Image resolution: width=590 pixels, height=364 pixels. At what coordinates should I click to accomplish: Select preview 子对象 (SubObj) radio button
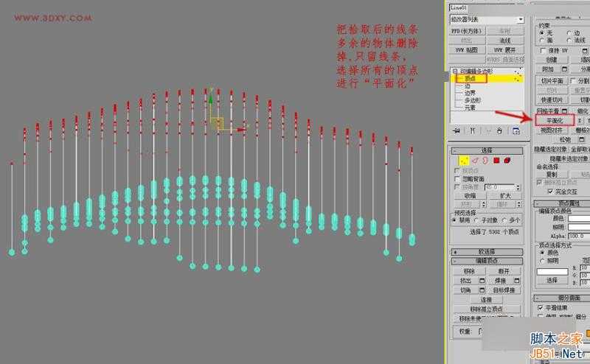[x=476, y=220]
